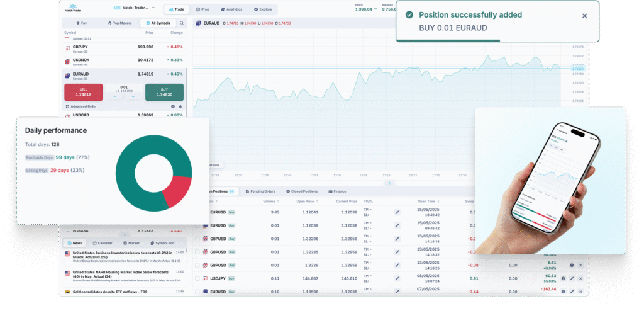644x318 pixels.
Task: Close the EURUSD position with -163.44 loss
Action: [x=580, y=292]
